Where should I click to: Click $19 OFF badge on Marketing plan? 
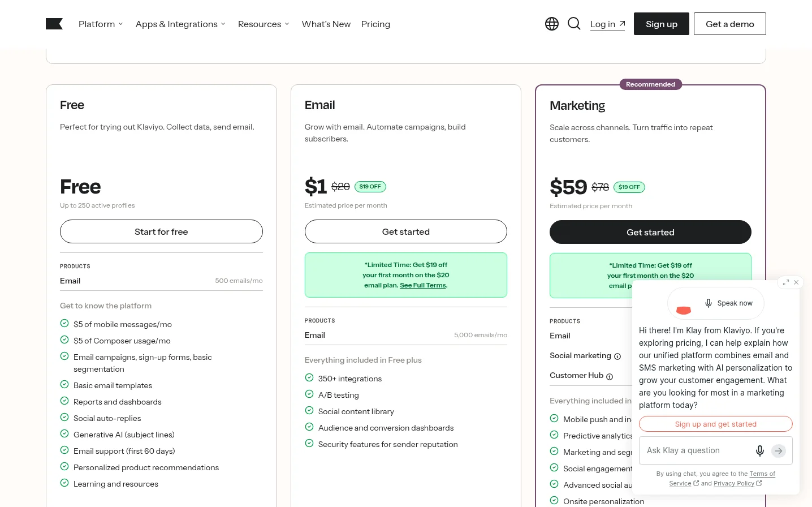point(629,187)
